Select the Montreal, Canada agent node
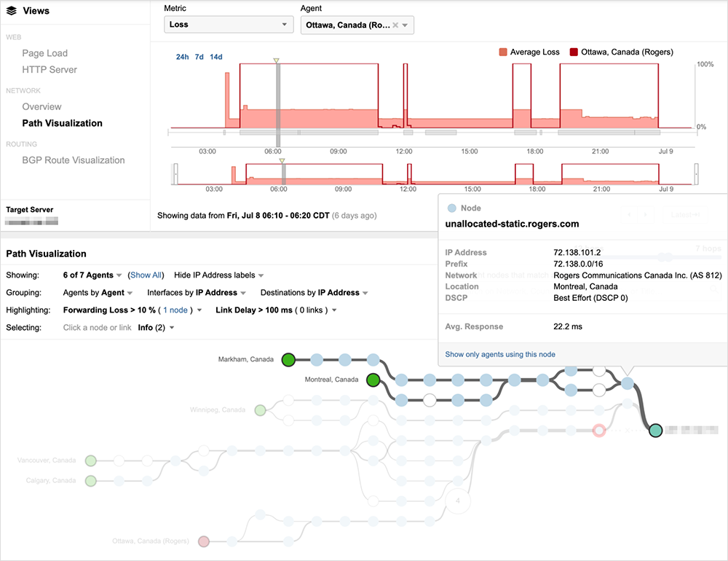The image size is (728, 561). pos(373,380)
